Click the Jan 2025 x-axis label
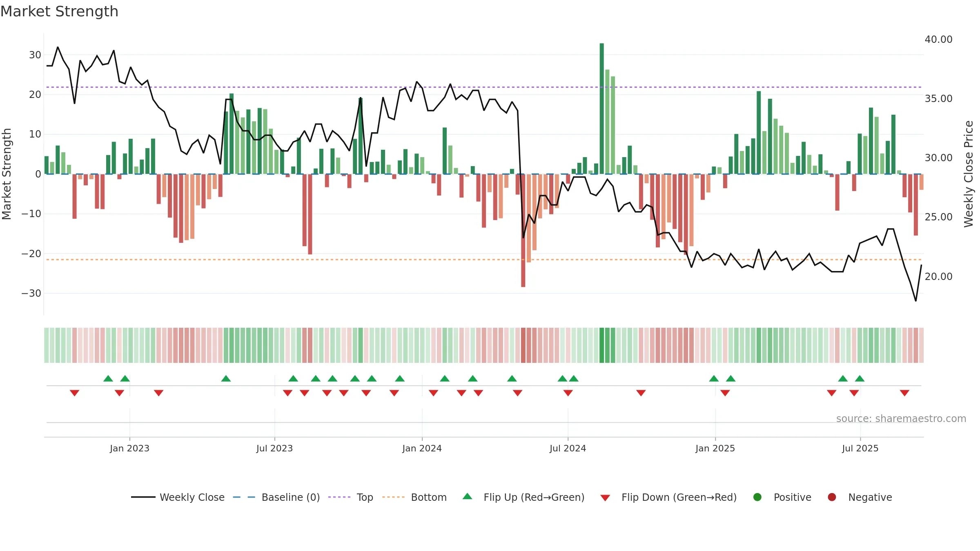Image resolution: width=980 pixels, height=551 pixels. point(715,449)
